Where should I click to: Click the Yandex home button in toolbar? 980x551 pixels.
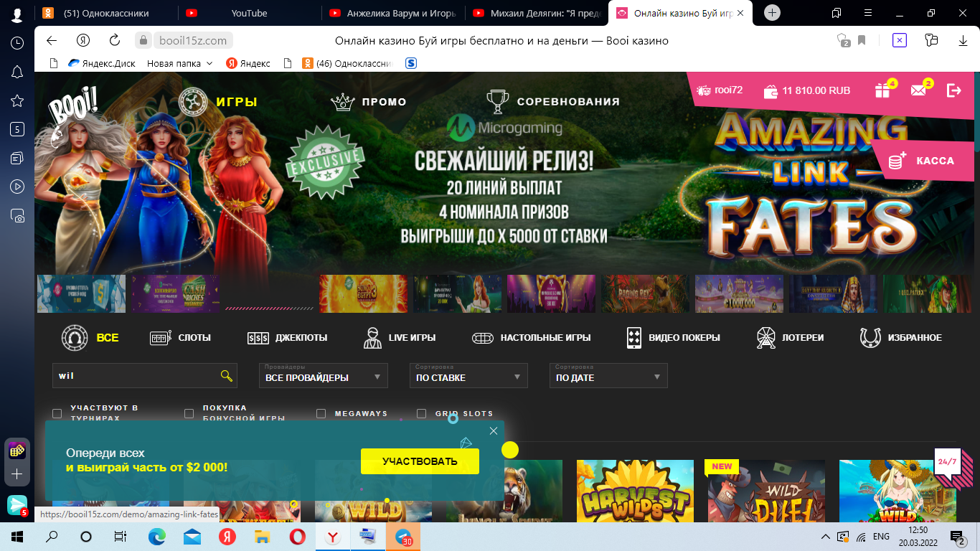pos(83,41)
